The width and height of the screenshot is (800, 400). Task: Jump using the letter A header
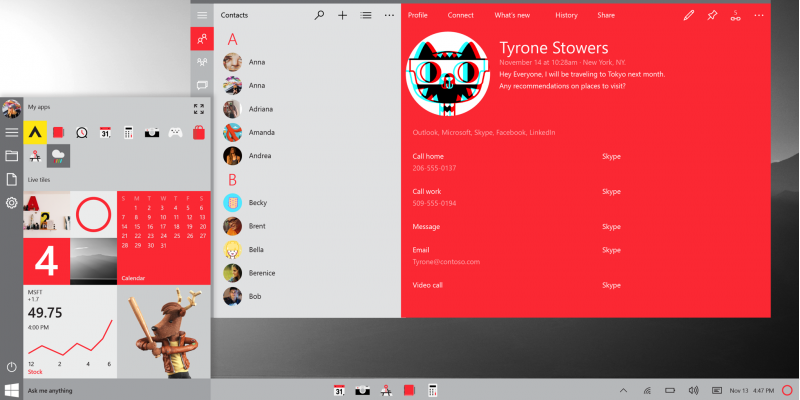233,39
